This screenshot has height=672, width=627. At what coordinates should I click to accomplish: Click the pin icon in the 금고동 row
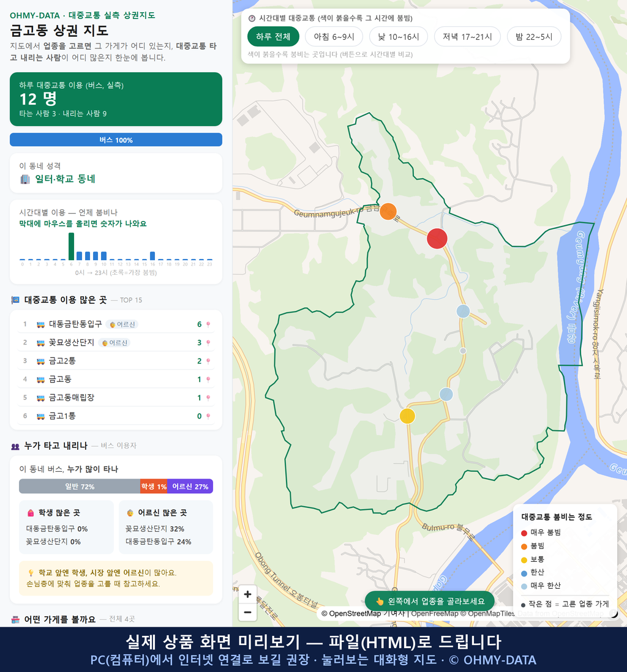(x=208, y=379)
